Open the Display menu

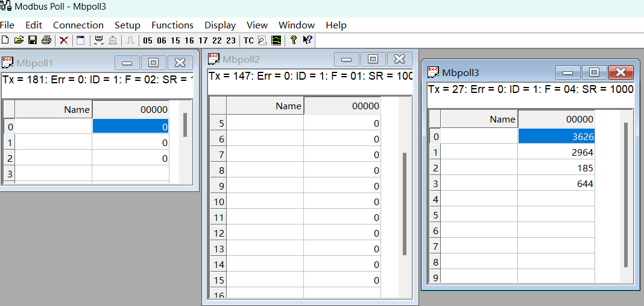pos(220,25)
